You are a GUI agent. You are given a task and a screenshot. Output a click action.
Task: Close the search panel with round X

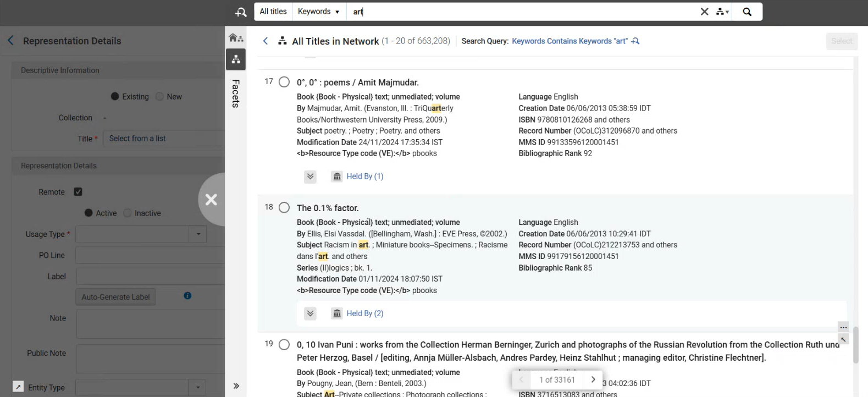(x=211, y=200)
